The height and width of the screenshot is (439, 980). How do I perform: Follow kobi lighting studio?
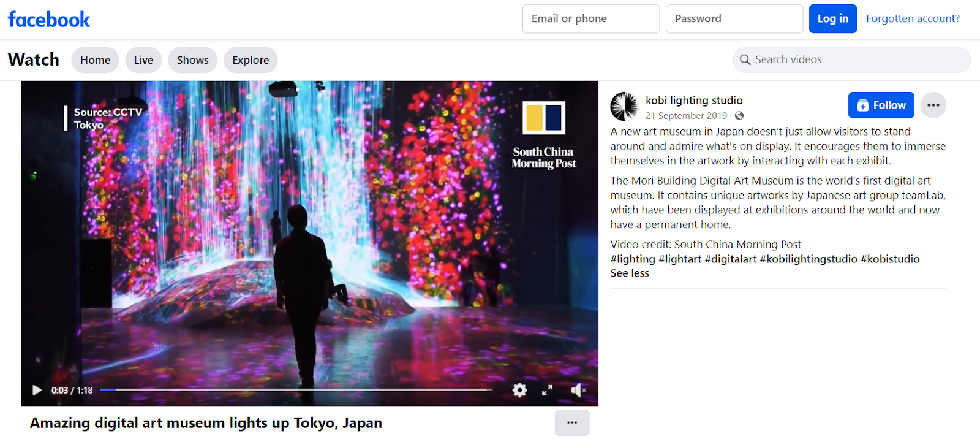click(881, 105)
